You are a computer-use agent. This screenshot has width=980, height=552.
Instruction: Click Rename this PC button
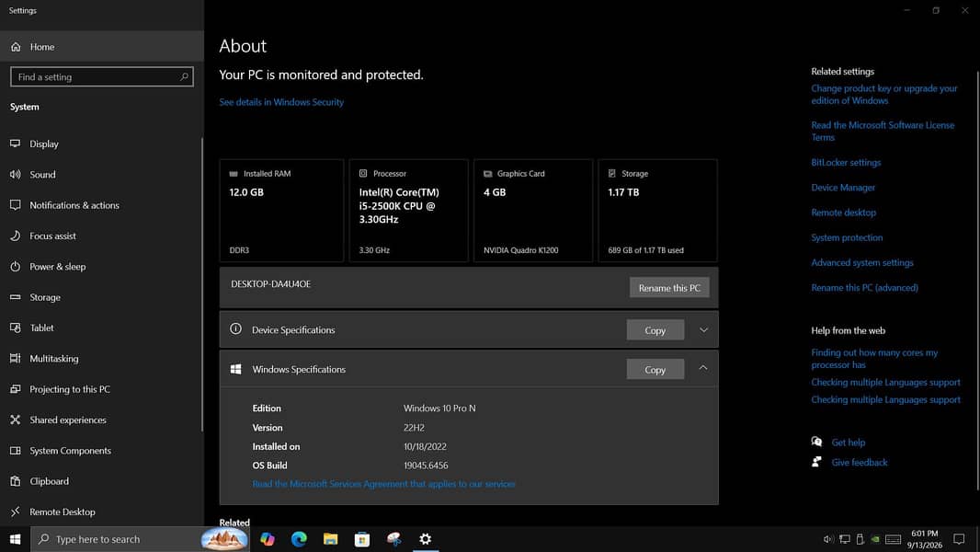(669, 288)
